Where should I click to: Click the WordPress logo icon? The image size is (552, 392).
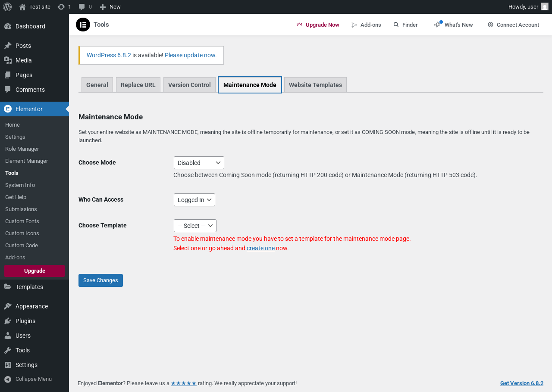(x=7, y=7)
